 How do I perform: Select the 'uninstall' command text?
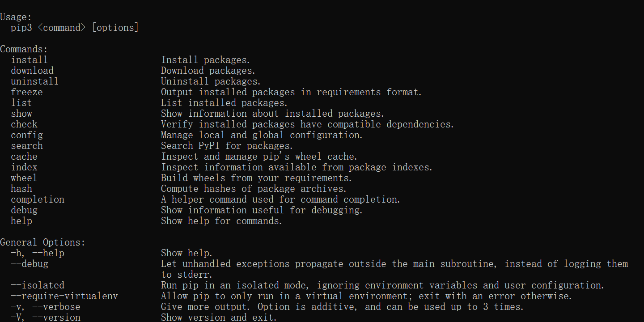pyautogui.click(x=35, y=81)
